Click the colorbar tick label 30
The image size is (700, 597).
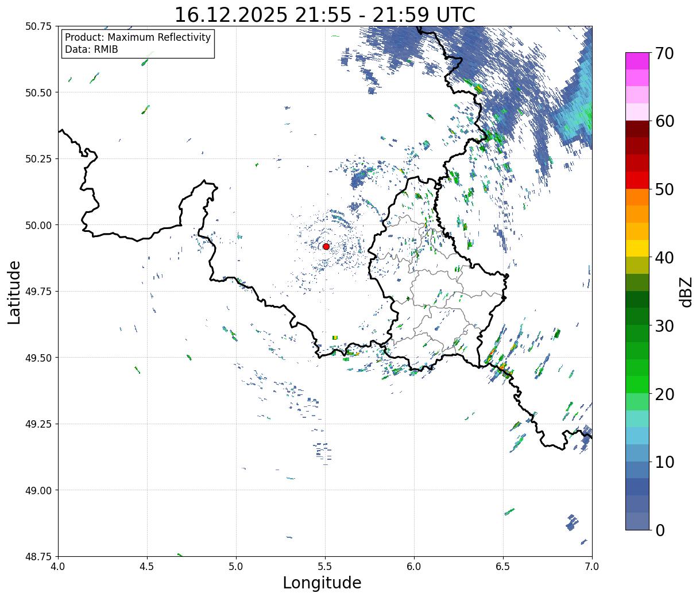pos(664,326)
